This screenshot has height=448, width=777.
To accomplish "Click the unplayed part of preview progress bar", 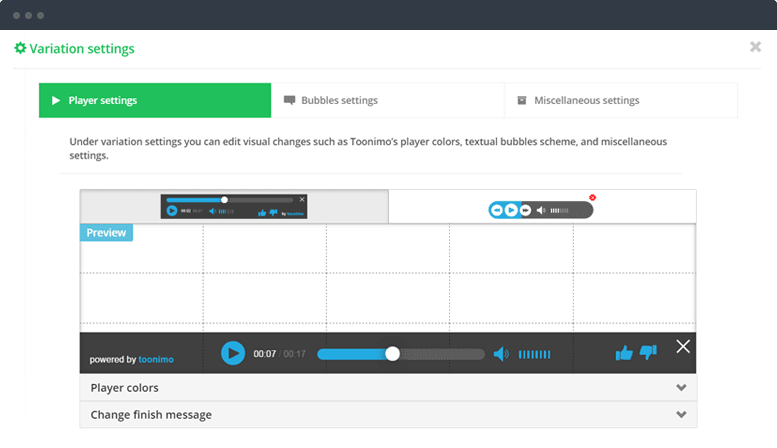I will 442,354.
